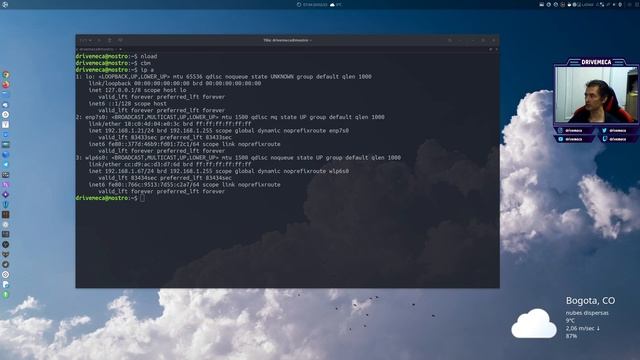The height and width of the screenshot is (360, 640).
Task: Click 'inet 192.168.1.21/24' address line
Action: 219,131
